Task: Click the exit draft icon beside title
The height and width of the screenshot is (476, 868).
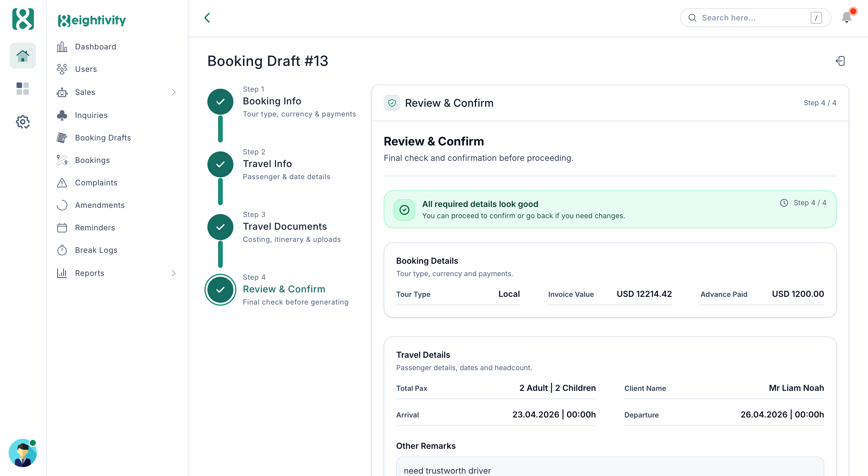Action: (x=840, y=61)
